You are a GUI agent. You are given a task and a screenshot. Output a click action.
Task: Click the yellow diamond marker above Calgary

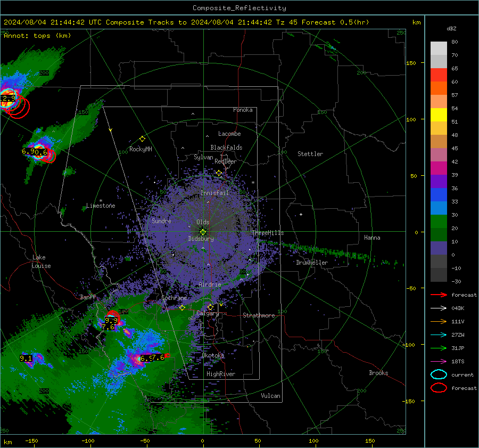coord(210,307)
